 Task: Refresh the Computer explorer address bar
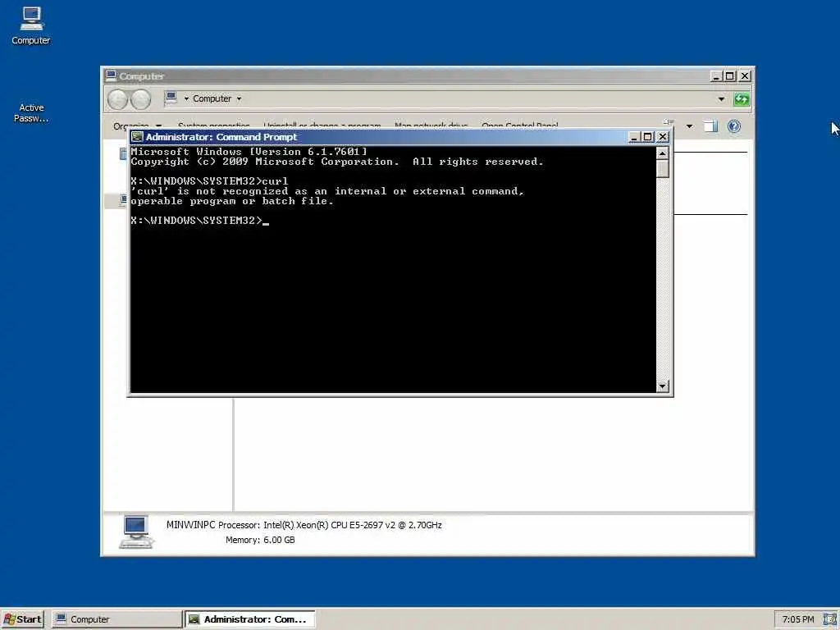[x=742, y=99]
